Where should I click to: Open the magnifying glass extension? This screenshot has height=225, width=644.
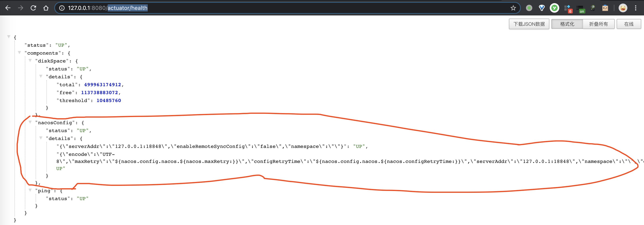coord(593,8)
